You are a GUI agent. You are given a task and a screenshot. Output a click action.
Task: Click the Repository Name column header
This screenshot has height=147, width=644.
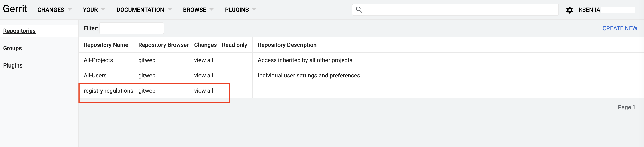[x=106, y=45]
